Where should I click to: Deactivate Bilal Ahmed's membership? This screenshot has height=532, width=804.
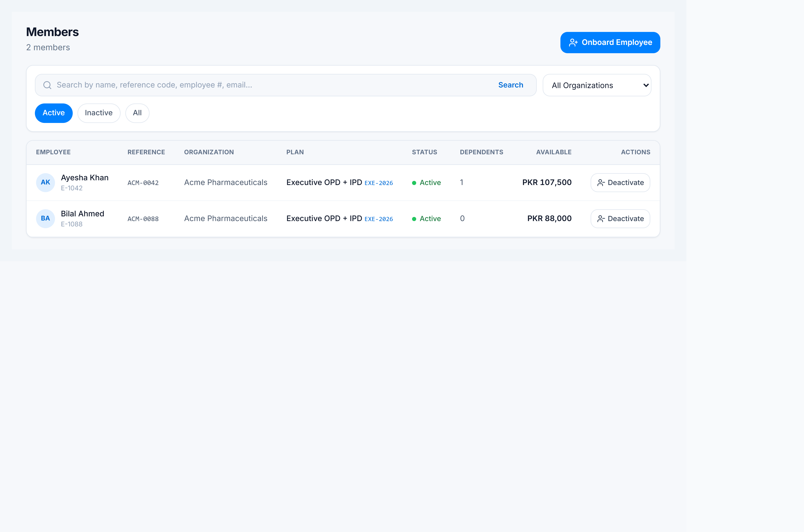point(620,219)
